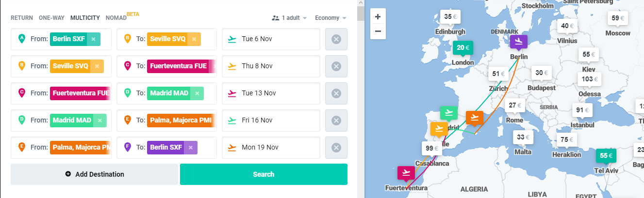Screen dimensions: 644x198
Task: Zoom out on the map
Action: [x=378, y=31]
